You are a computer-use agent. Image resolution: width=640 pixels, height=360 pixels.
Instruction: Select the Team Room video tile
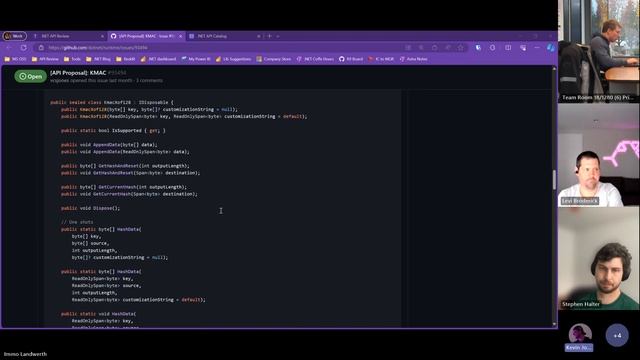[599, 51]
